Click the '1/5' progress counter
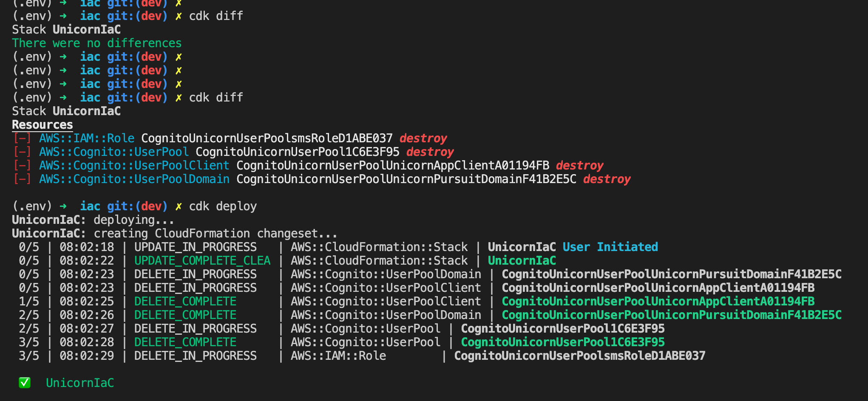The image size is (868, 401). (x=29, y=302)
